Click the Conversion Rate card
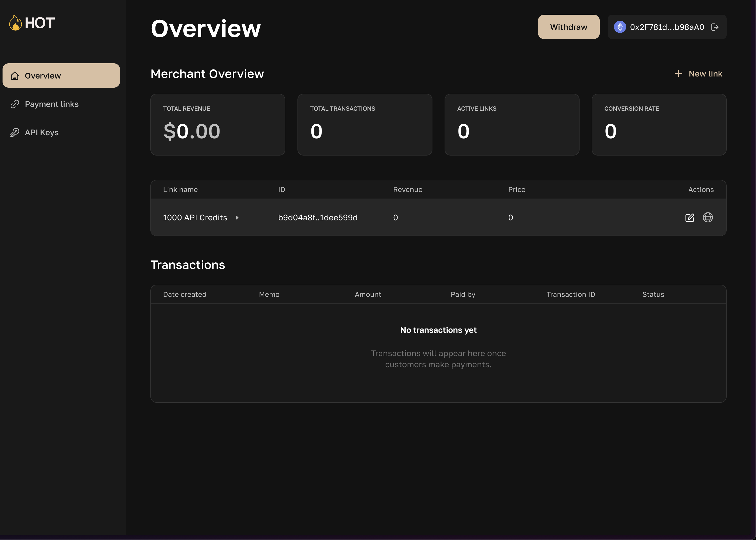The image size is (756, 540). 659,125
